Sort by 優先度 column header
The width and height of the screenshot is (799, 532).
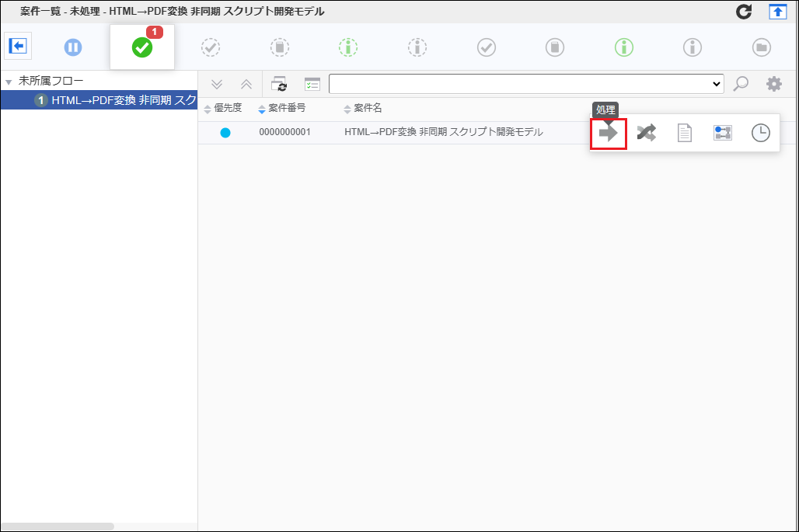coord(223,108)
